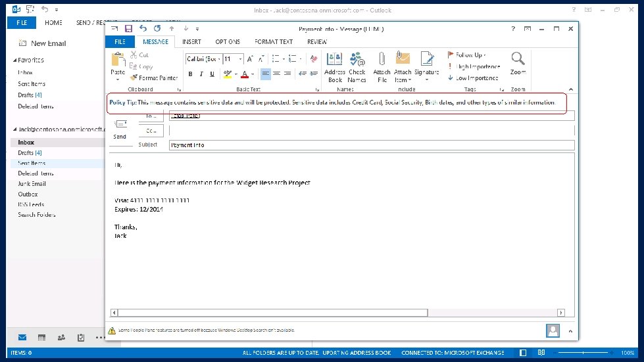This screenshot has height=362, width=644.
Task: Go to next item arrow
Action: [186, 28]
